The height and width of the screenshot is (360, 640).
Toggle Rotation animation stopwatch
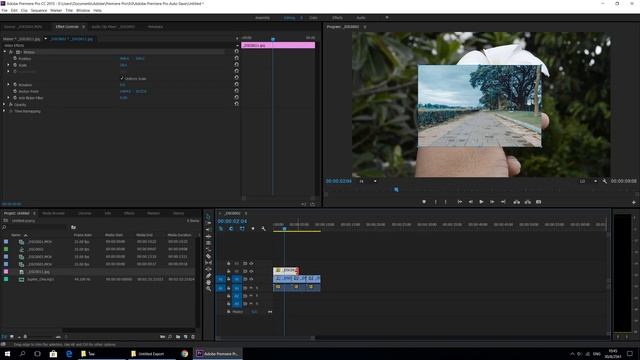point(15,84)
